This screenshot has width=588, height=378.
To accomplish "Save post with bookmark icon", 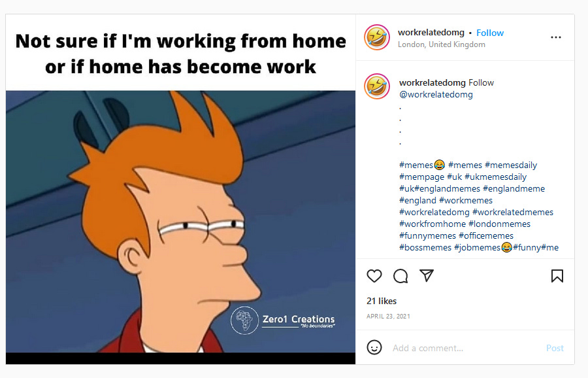I will click(x=557, y=276).
